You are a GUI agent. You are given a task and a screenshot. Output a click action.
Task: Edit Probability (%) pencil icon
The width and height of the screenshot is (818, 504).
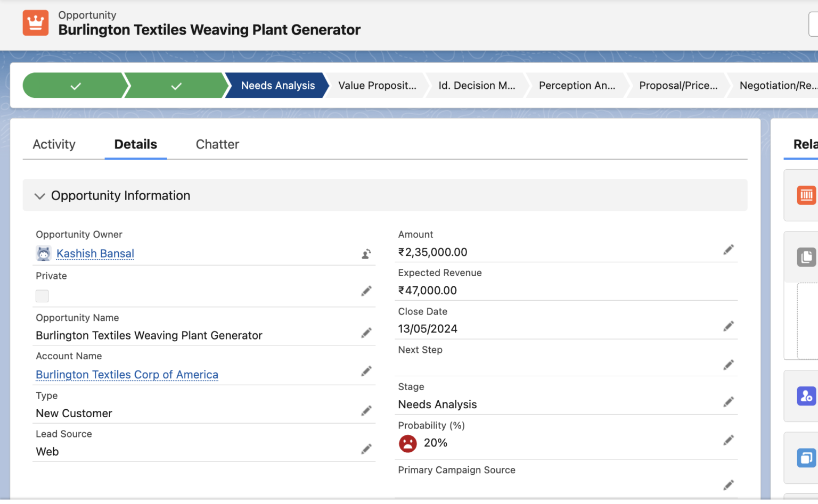[x=729, y=440]
